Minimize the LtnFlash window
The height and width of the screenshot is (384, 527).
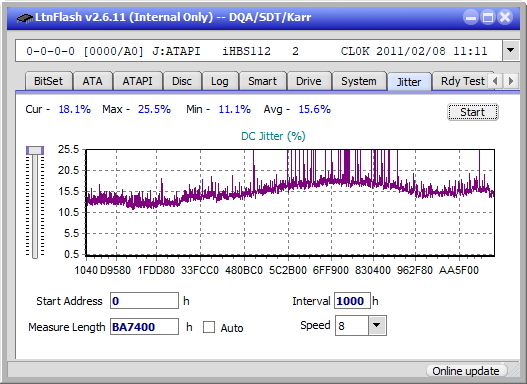pyautogui.click(x=471, y=17)
